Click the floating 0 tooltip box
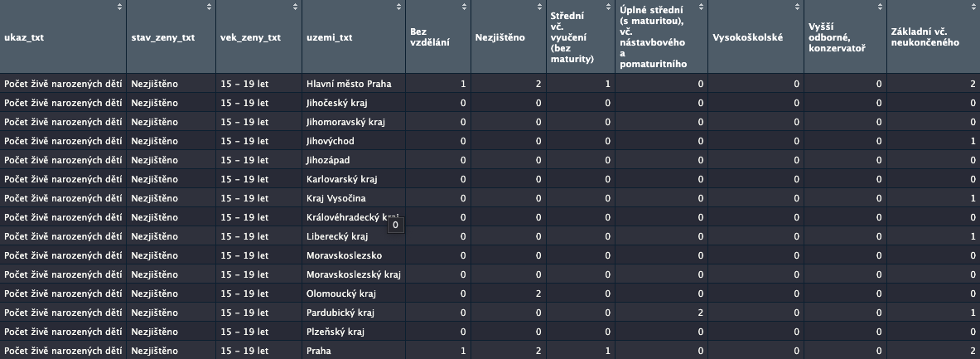980x359 pixels. 395,224
